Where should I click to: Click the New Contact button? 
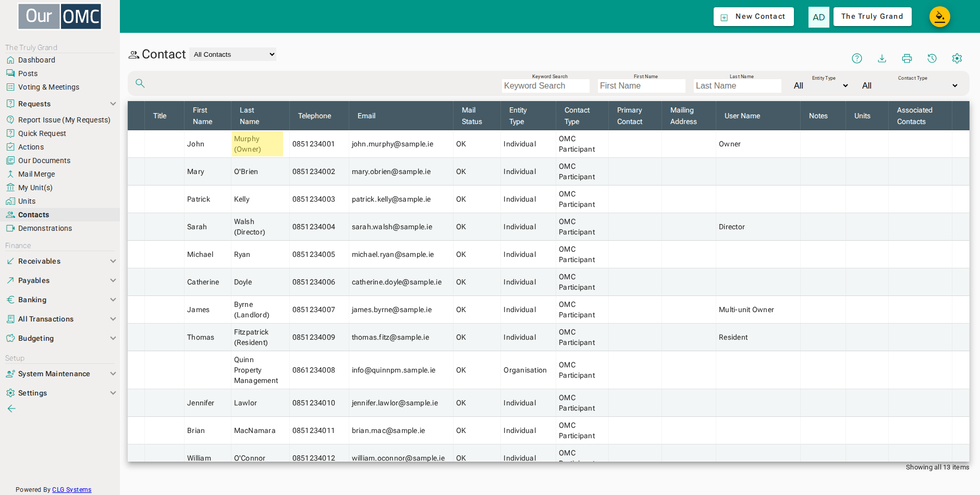click(x=754, y=17)
